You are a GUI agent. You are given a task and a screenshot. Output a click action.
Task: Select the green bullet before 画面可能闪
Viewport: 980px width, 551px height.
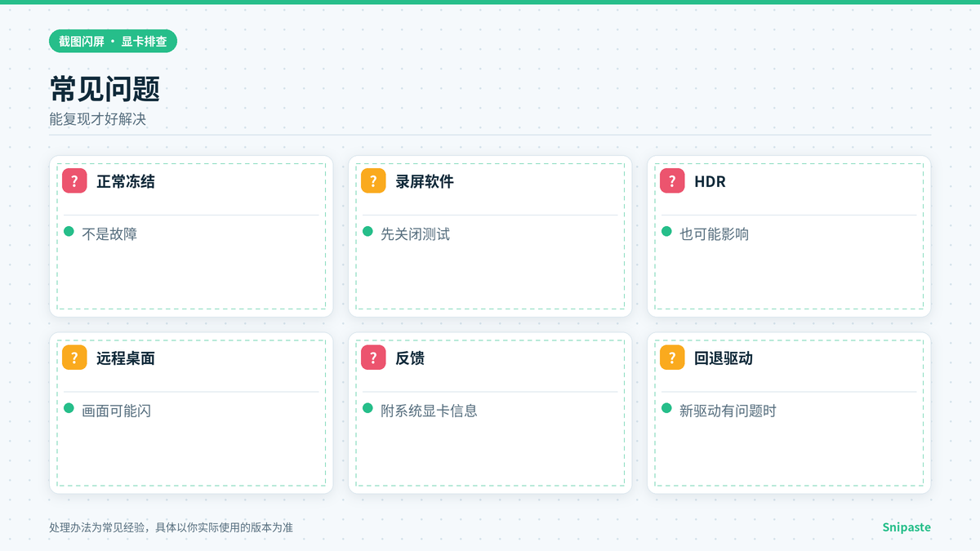click(x=69, y=408)
